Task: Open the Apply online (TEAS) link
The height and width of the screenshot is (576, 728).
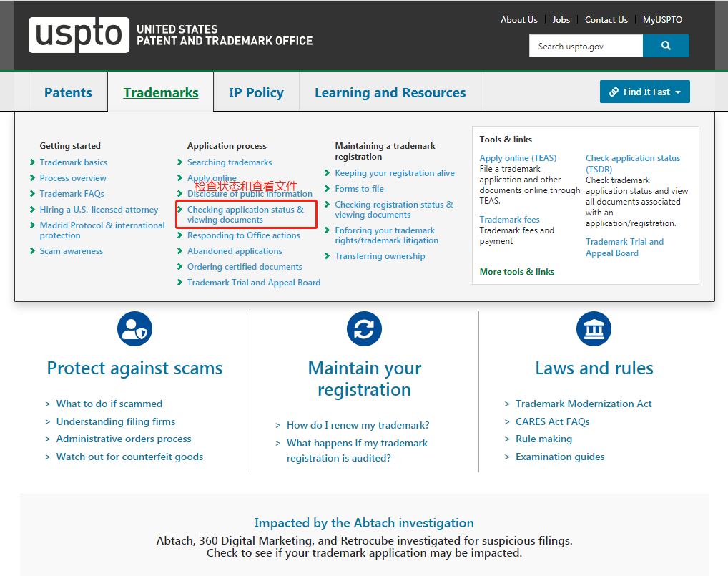Action: pyautogui.click(x=518, y=158)
